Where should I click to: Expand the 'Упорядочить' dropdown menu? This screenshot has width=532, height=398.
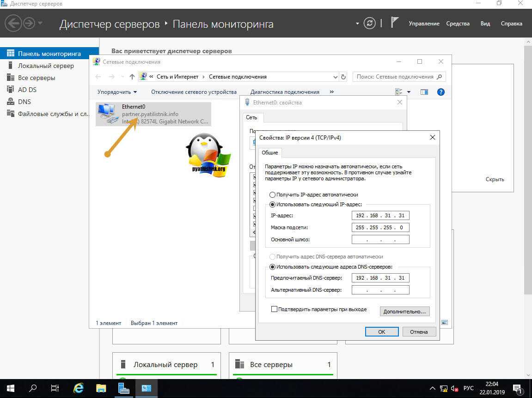tap(117, 92)
